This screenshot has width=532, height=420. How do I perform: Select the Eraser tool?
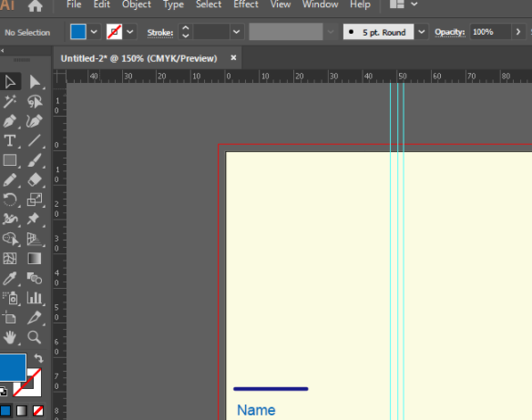(35, 179)
